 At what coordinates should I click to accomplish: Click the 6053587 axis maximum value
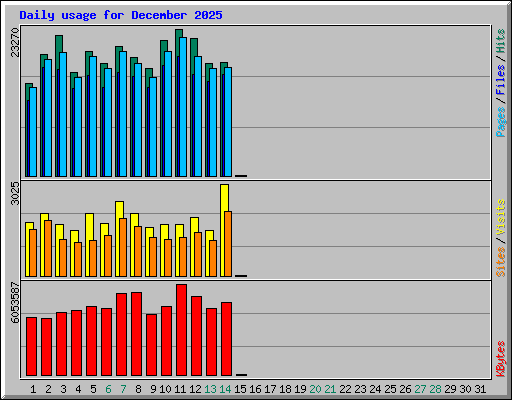tap(15, 303)
